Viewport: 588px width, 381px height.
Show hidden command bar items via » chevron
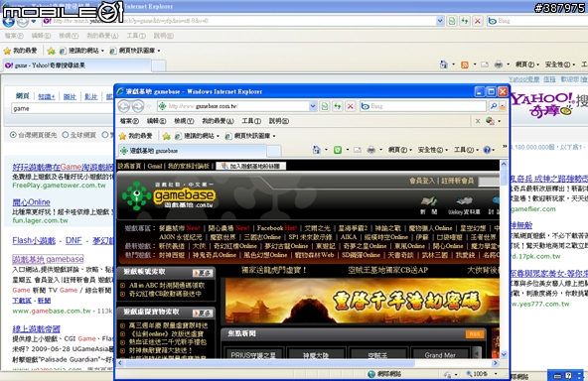(x=505, y=147)
